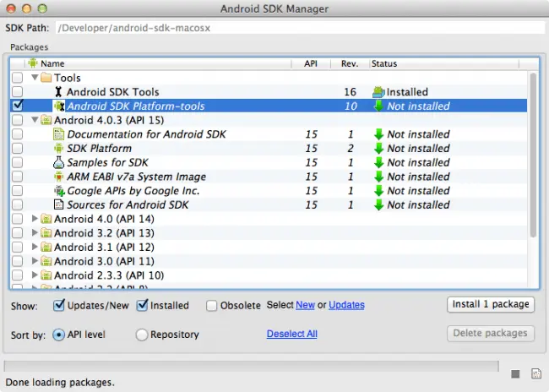Click the Install 1 package button
Screen dimensions: 549x392
point(491,304)
